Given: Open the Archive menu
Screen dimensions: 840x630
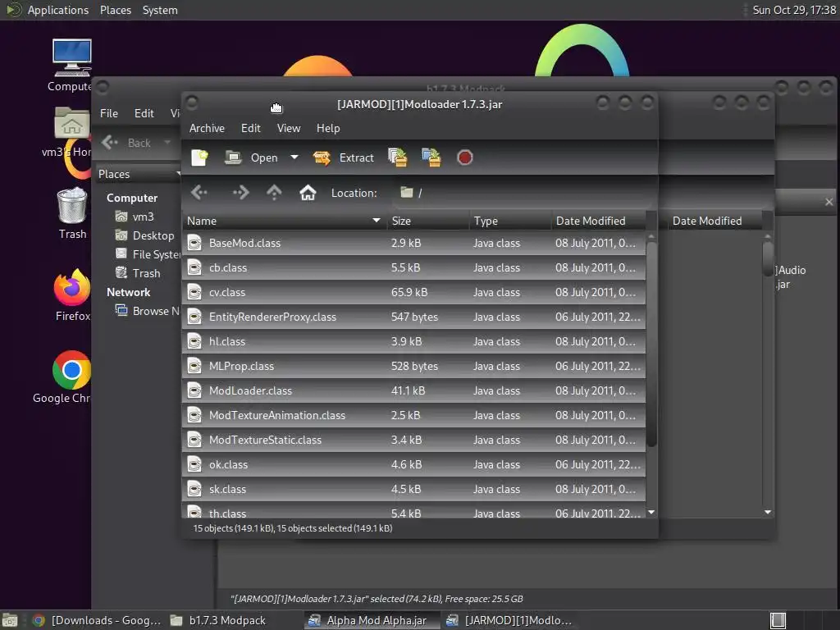Looking at the screenshot, I should [207, 128].
